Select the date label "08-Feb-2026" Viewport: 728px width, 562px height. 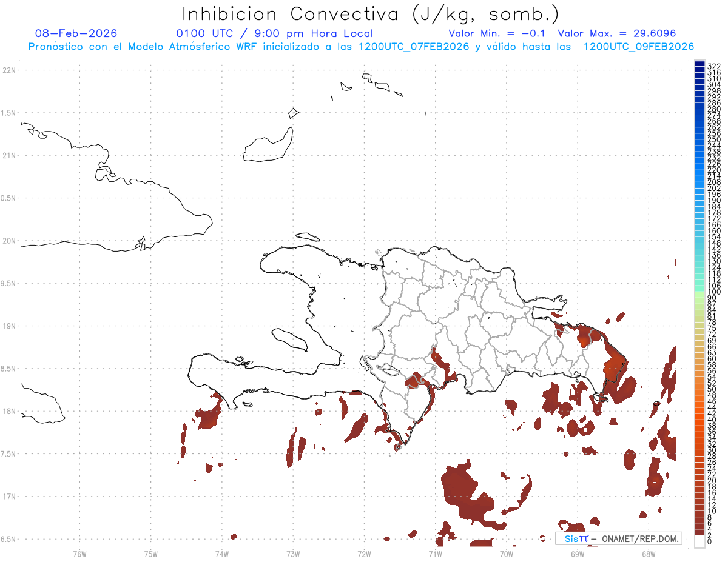(x=76, y=33)
